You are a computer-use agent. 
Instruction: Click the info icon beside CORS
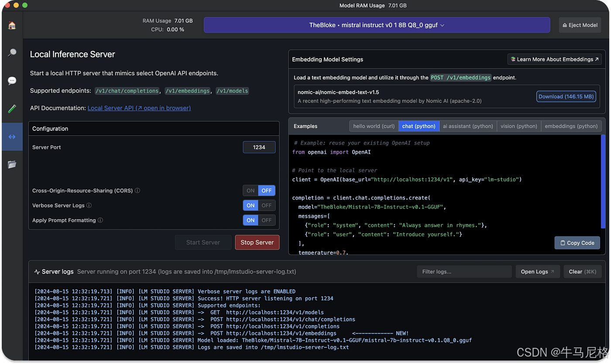[x=137, y=191]
